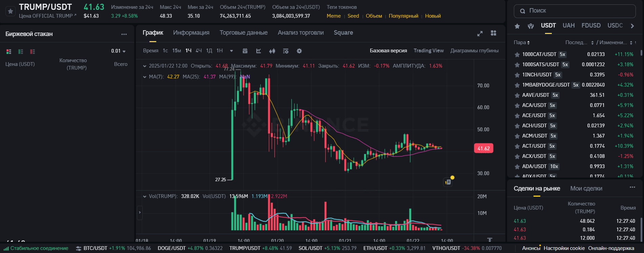The height and width of the screenshot is (253, 644).
Task: Open Онлайн-поддержка in the footer
Action: (x=611, y=248)
